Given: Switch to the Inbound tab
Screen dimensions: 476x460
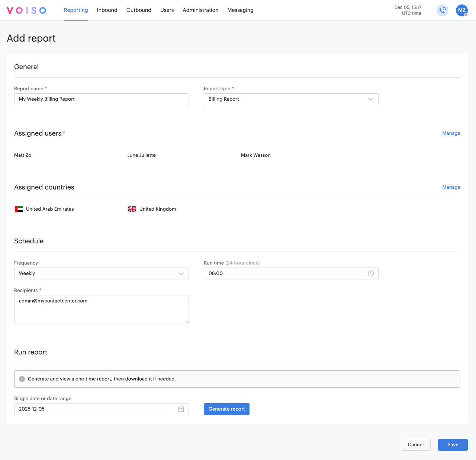Looking at the screenshot, I should pyautogui.click(x=107, y=10).
